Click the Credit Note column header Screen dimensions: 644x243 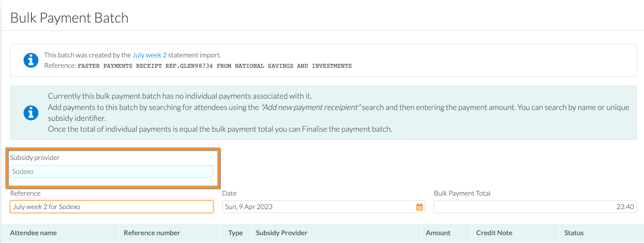(x=494, y=233)
